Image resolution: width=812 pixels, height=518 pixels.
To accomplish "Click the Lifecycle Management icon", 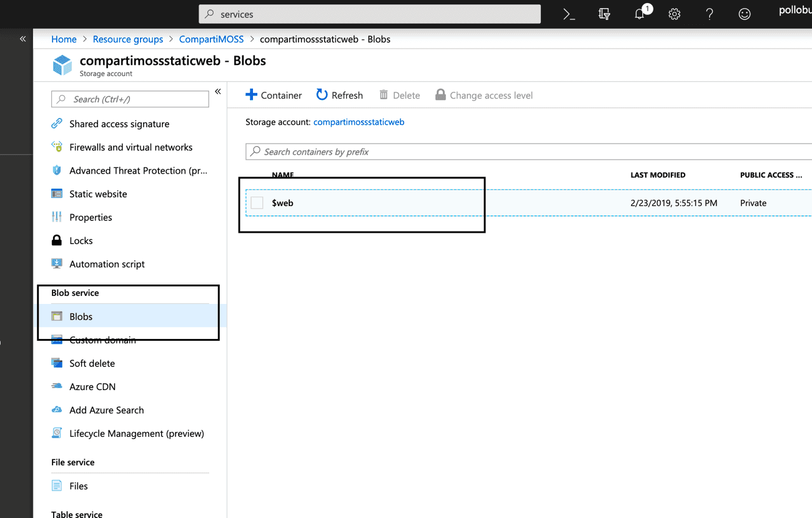I will tap(57, 433).
